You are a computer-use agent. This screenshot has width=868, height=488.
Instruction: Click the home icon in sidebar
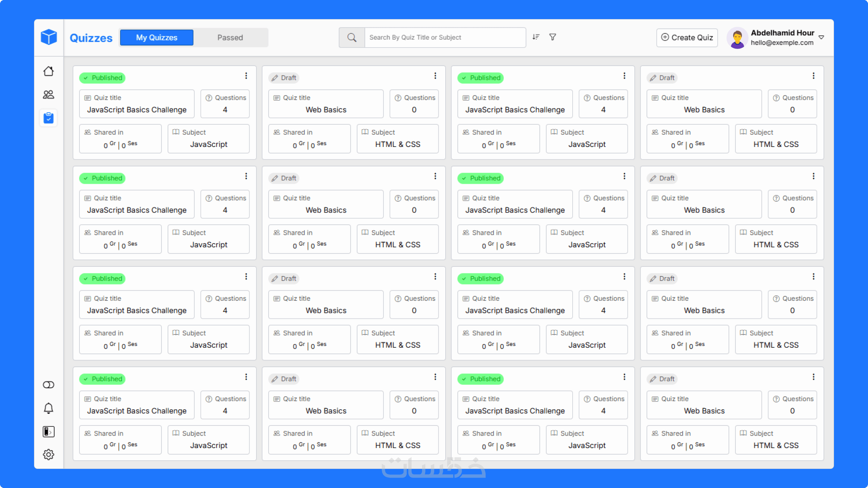49,71
